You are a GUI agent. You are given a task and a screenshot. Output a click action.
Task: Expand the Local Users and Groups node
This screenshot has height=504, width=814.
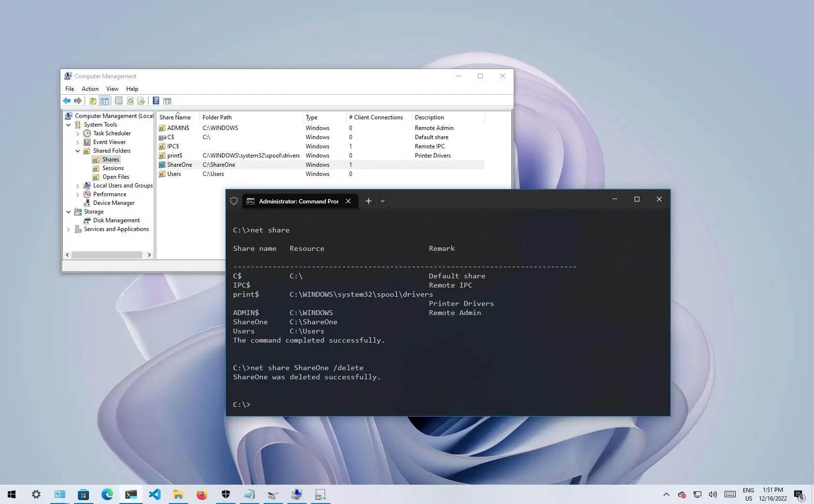tap(78, 185)
